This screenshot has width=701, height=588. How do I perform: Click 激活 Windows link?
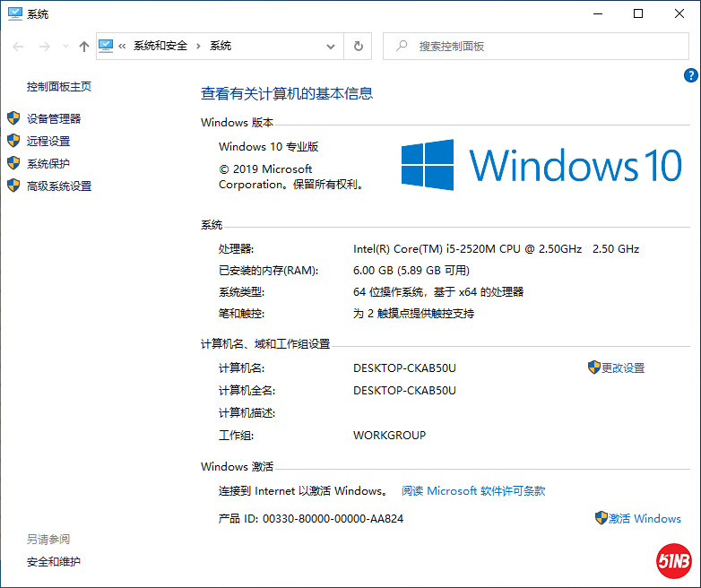click(x=645, y=519)
